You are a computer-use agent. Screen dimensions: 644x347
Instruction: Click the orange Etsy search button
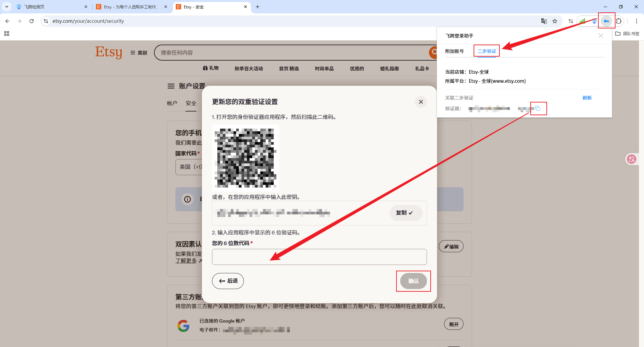[x=433, y=52]
